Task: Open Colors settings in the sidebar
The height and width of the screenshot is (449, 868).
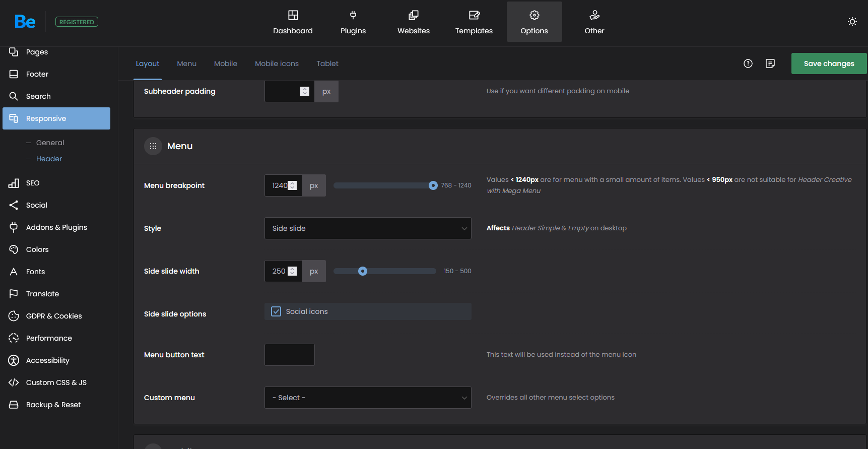Action: pos(56,249)
